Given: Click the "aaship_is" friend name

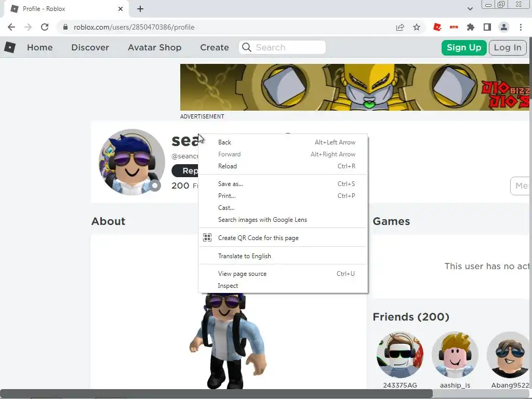Looking at the screenshot, I should point(455,385).
